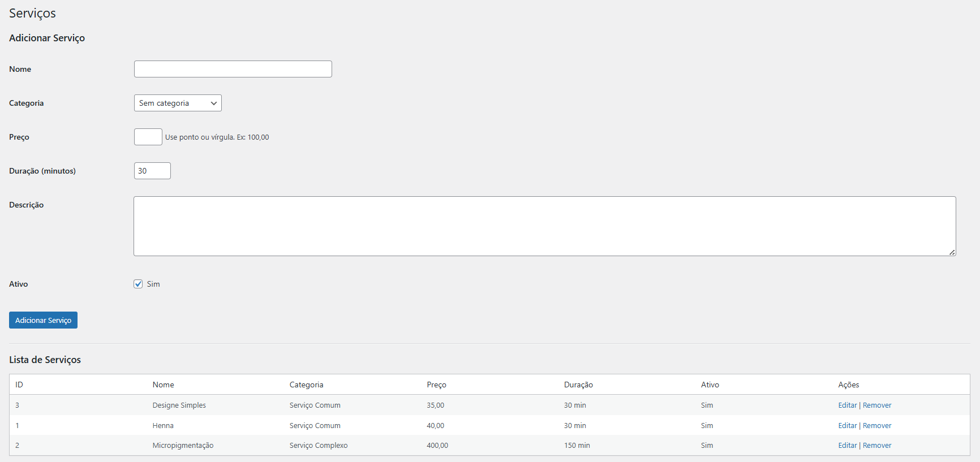Click the Duração column header
This screenshot has width=980, height=462.
(578, 385)
